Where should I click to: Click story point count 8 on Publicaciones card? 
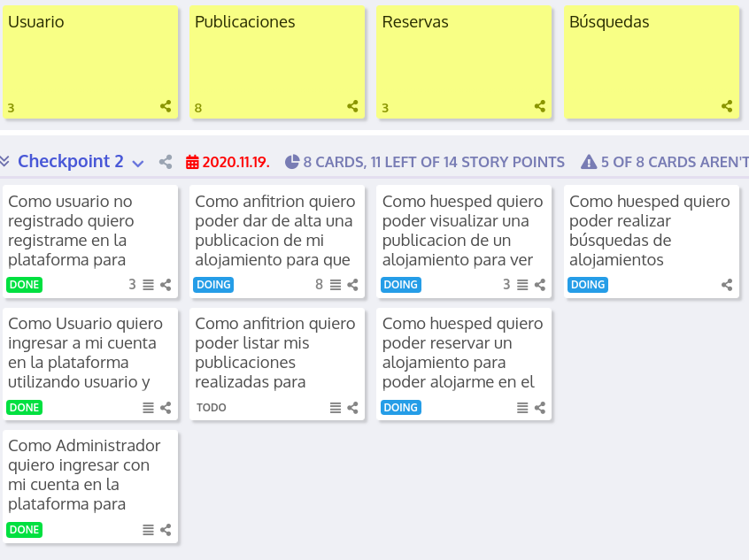coord(198,108)
